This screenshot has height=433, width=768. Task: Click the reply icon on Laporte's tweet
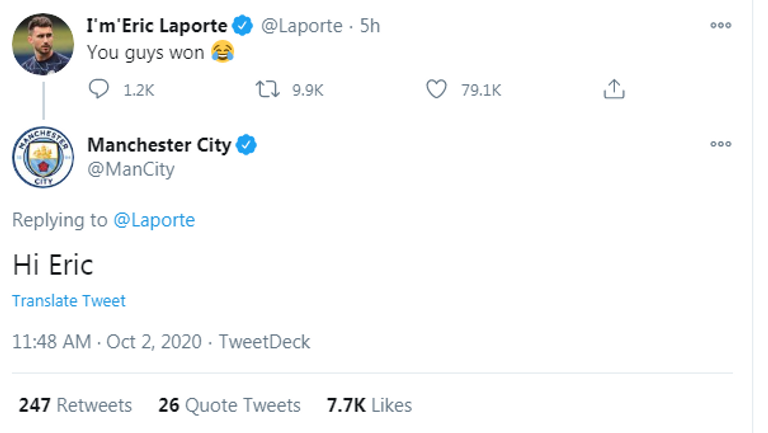pyautogui.click(x=99, y=90)
